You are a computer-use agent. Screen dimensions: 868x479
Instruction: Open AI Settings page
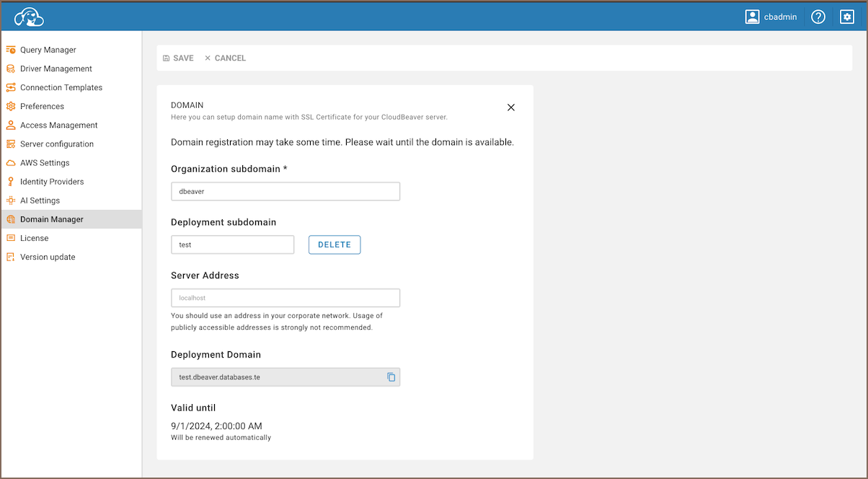tap(40, 201)
